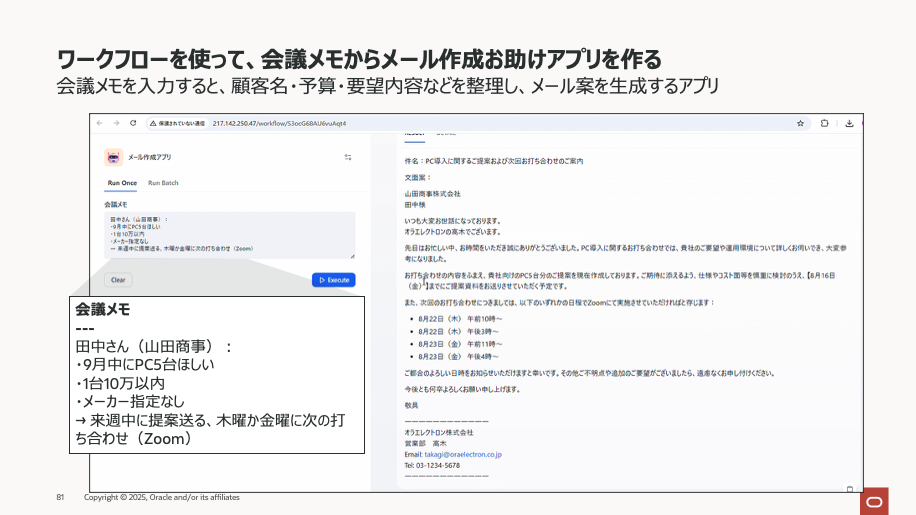This screenshot has height=515, width=916.
Task: Click the paragraph starting 先日はお忙しい中
Action: [x=625, y=253]
